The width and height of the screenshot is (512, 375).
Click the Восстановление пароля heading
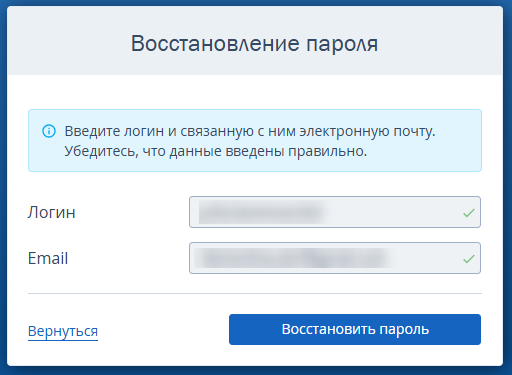pos(254,43)
